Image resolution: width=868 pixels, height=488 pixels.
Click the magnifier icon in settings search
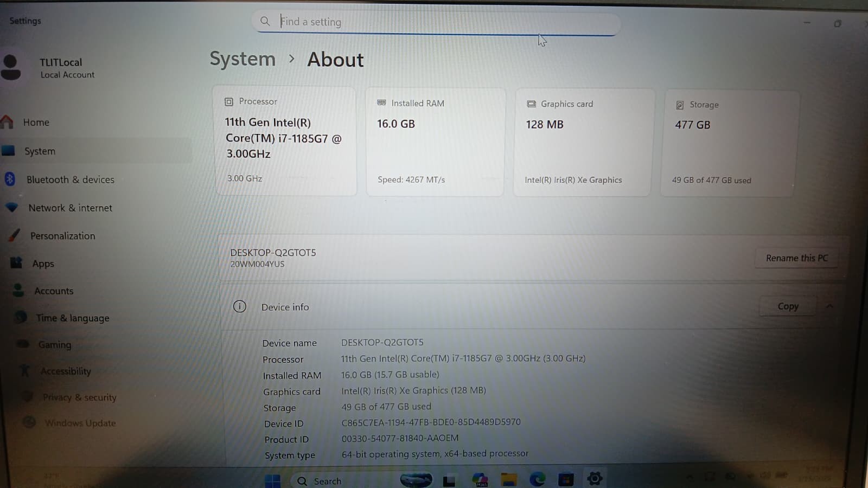pos(265,21)
